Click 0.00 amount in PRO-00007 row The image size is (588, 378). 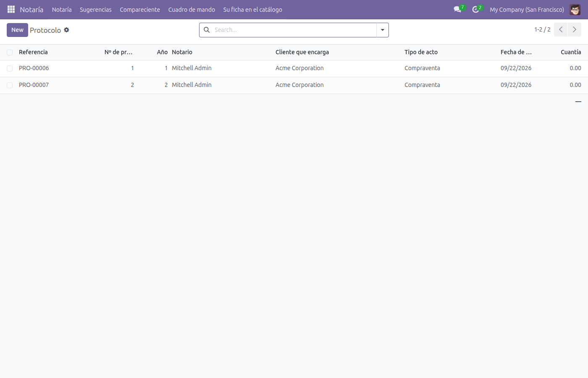(575, 85)
